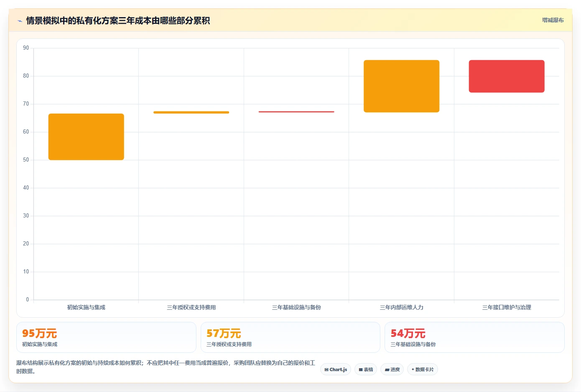Click the x-axis label 三年基础设施与备份
This screenshot has height=392, width=581.
pos(296,307)
